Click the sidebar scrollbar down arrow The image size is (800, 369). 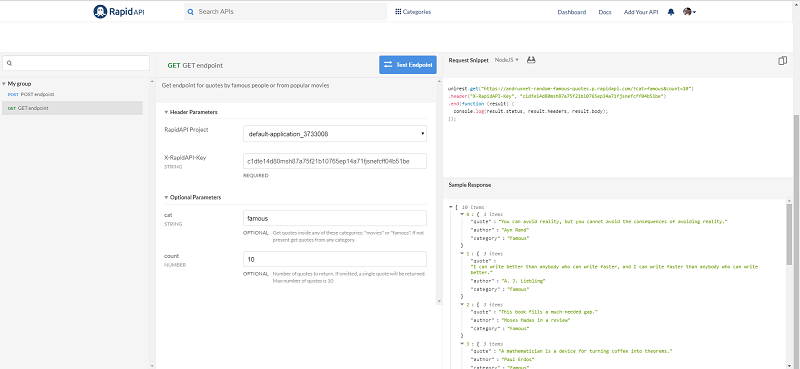[x=152, y=365]
